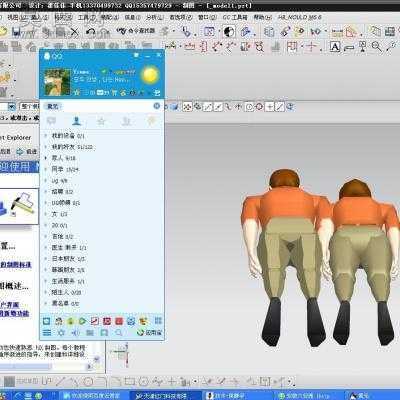Open the 工具 menu
400x400 pixels.
click(x=87, y=17)
